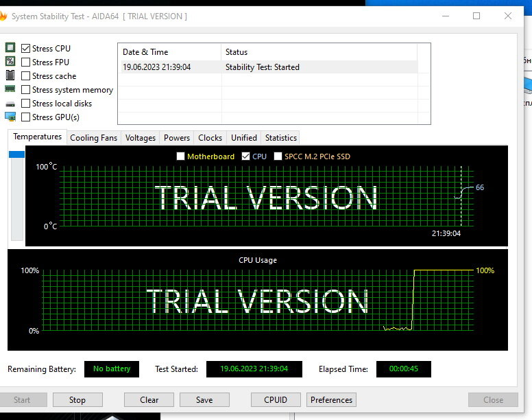Click the disk drive icon beside Stress local disks
The height and width of the screenshot is (420, 532).
10,104
